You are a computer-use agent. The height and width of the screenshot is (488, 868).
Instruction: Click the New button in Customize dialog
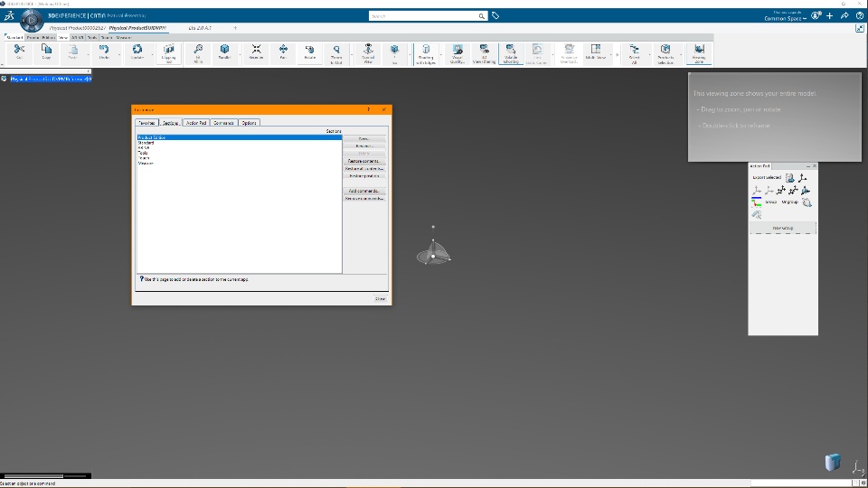(x=364, y=139)
